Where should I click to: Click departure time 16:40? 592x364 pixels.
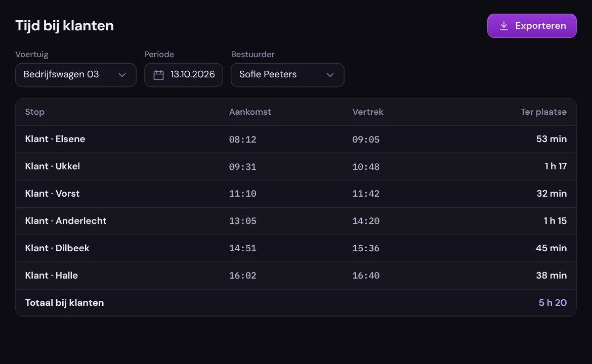click(366, 276)
